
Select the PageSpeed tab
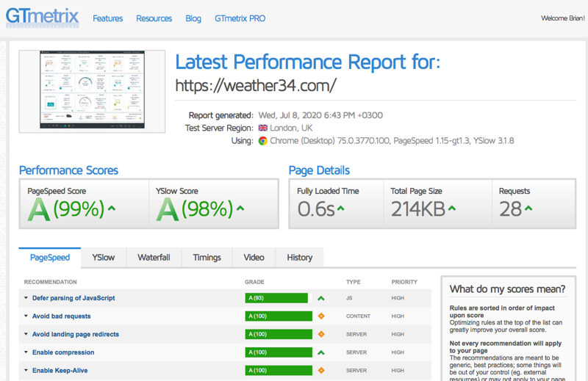(50, 258)
